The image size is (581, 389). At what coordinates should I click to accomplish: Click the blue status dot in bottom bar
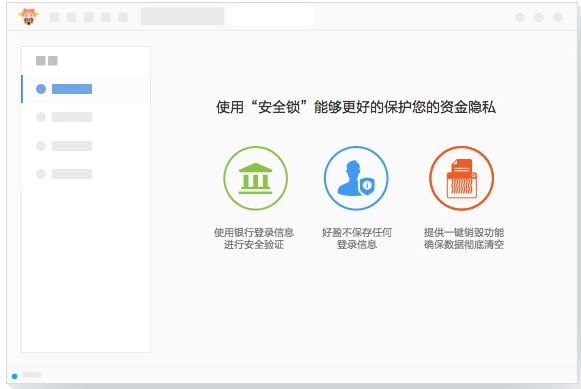pos(14,376)
